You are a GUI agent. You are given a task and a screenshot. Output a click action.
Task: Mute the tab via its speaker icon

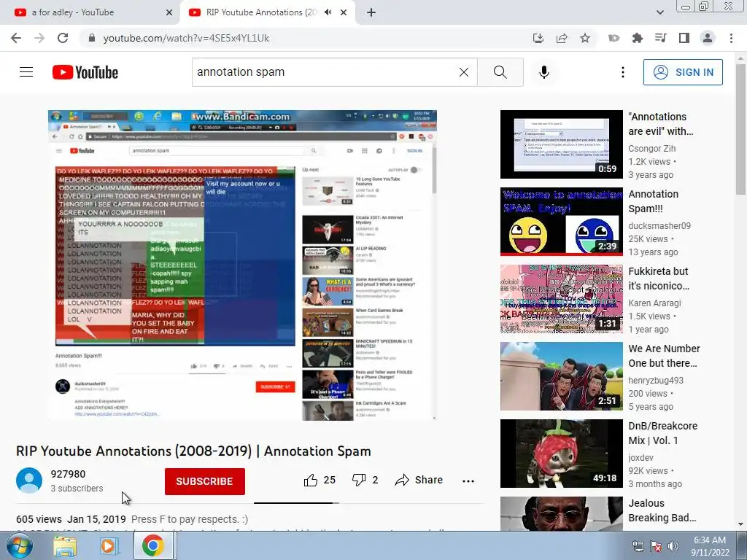(328, 12)
